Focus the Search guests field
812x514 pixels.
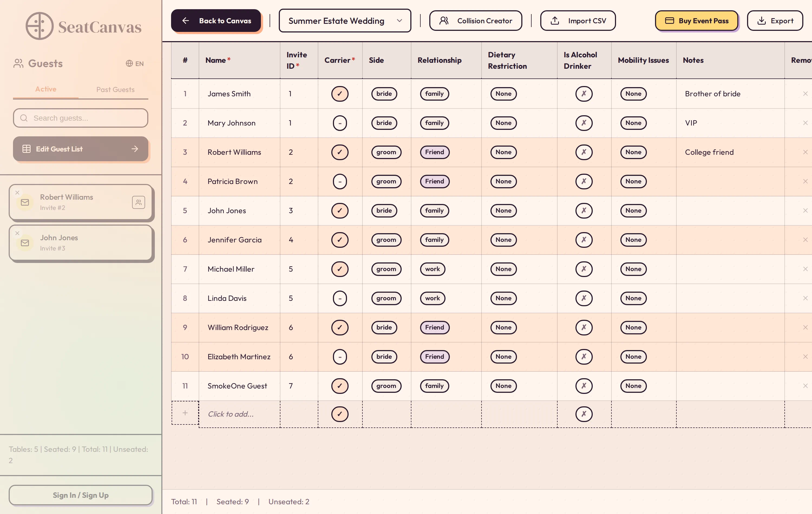pos(81,118)
